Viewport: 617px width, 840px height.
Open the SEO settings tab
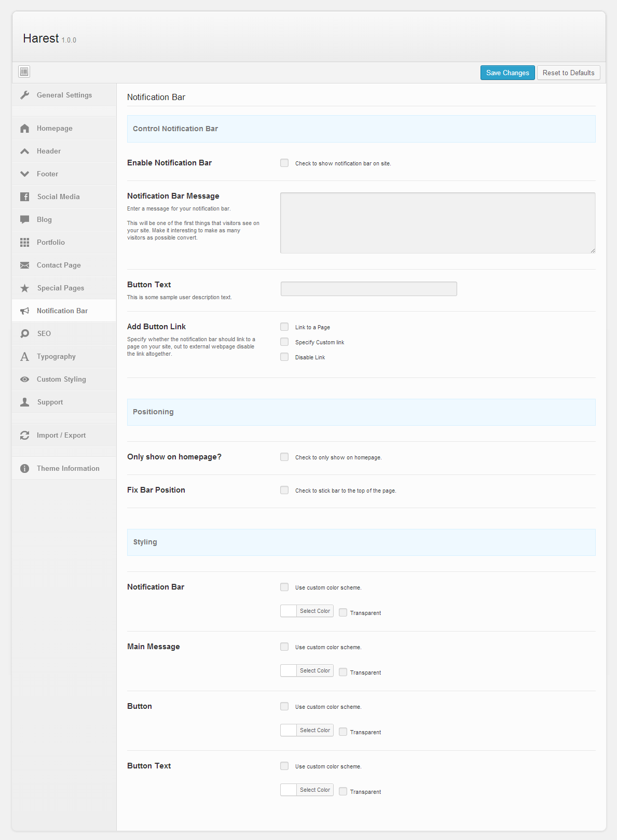click(44, 334)
